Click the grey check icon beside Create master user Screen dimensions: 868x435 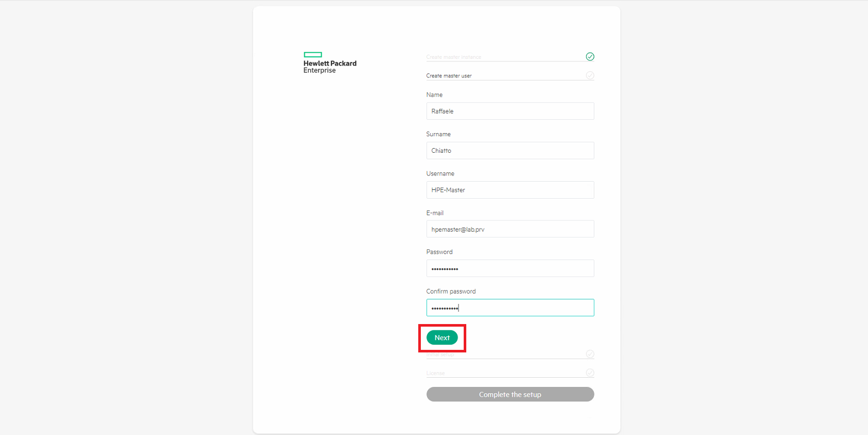click(x=590, y=75)
